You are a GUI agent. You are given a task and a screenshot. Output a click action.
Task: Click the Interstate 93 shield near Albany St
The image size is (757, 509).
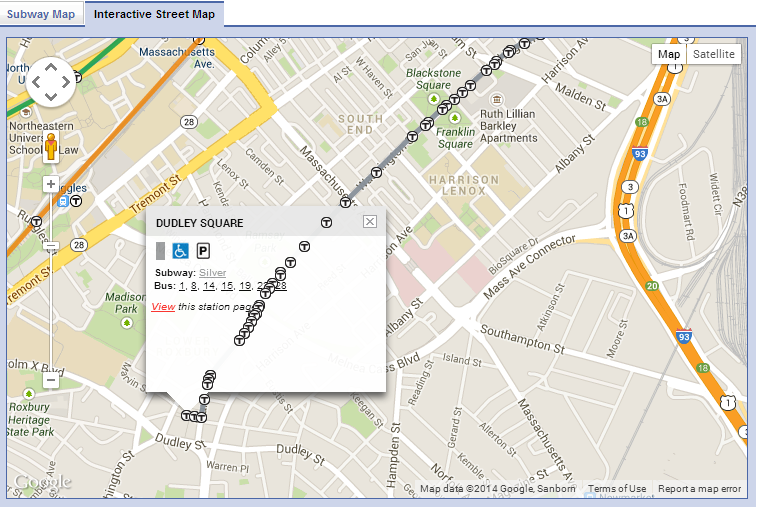tap(640, 153)
